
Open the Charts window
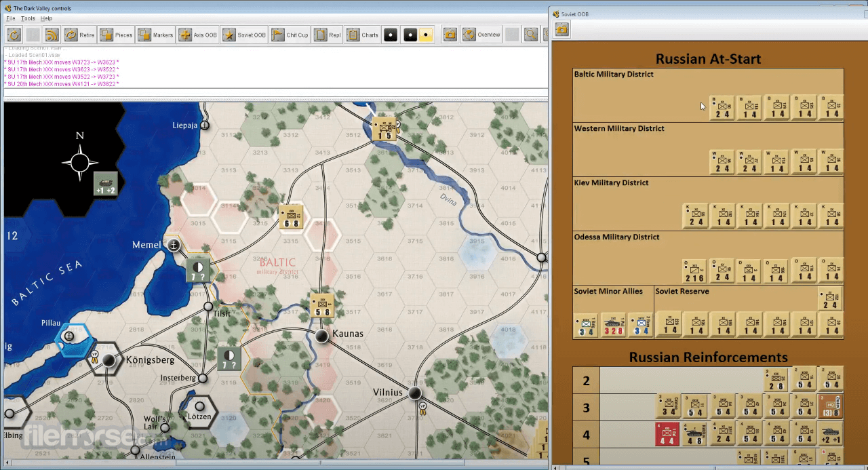[363, 35]
